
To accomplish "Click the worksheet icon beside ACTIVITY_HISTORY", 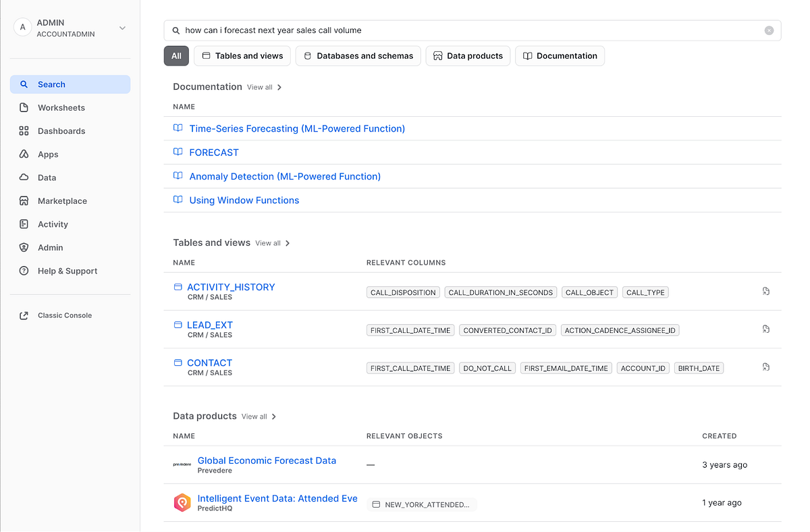I will [765, 291].
